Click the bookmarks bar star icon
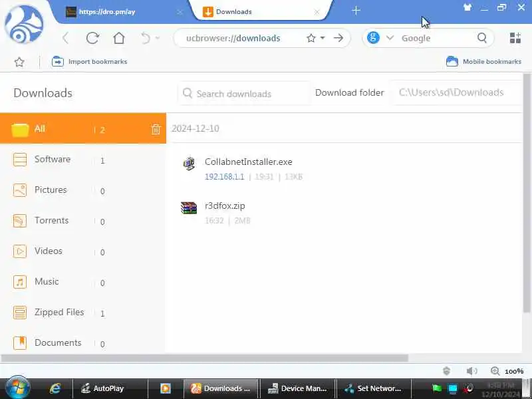 coord(19,62)
